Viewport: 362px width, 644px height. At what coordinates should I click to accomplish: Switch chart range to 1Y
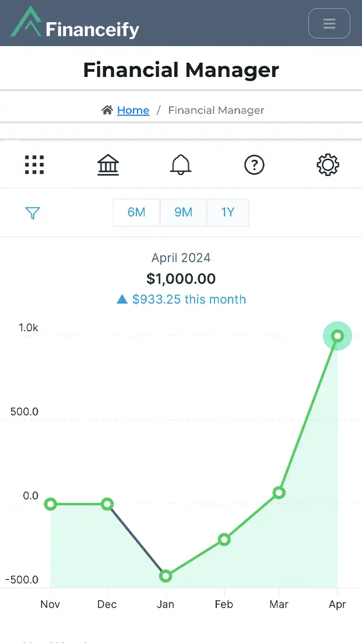click(x=228, y=212)
